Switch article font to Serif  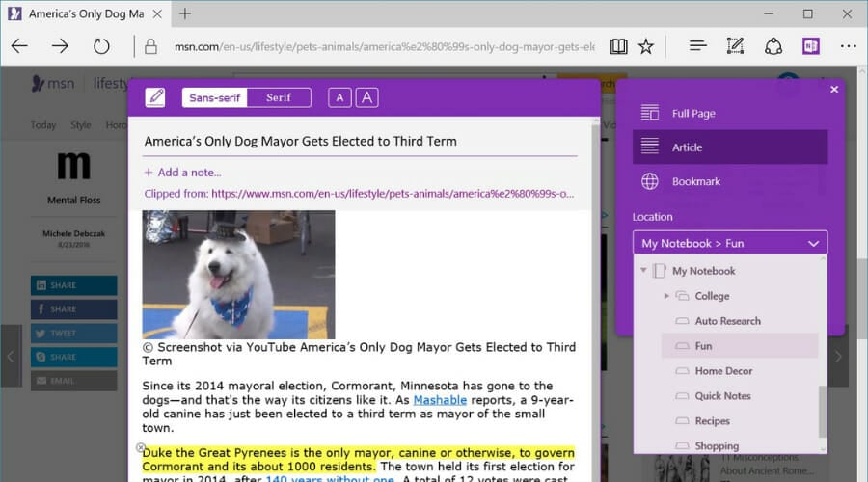click(x=279, y=98)
